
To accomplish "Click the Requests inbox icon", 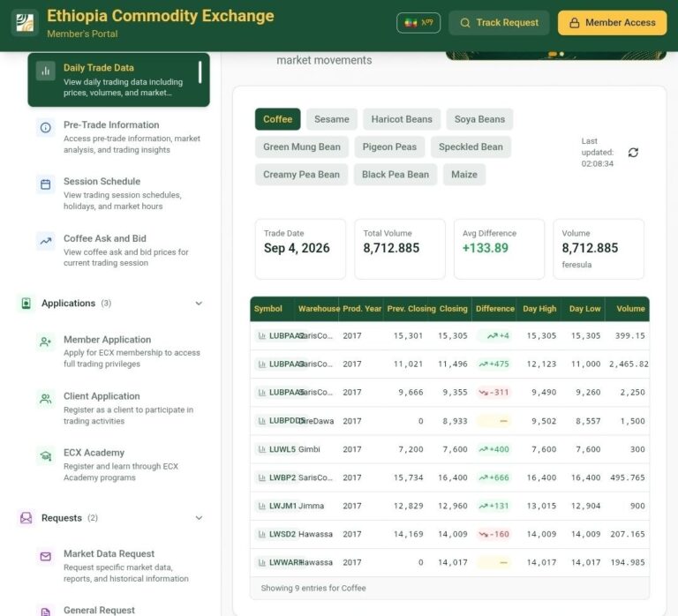I will (x=26, y=518).
